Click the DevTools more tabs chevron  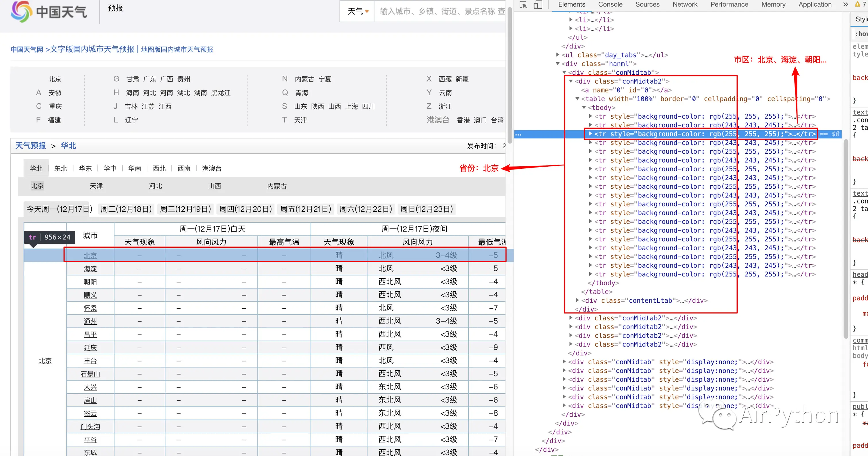(845, 4)
